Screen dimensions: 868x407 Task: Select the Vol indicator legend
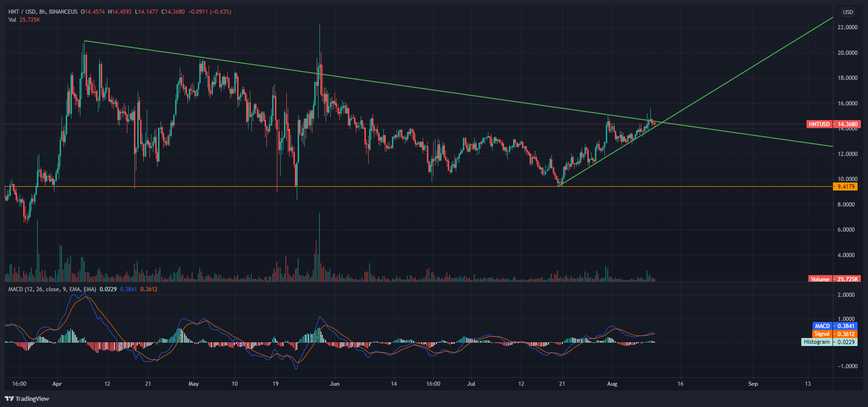[x=12, y=20]
